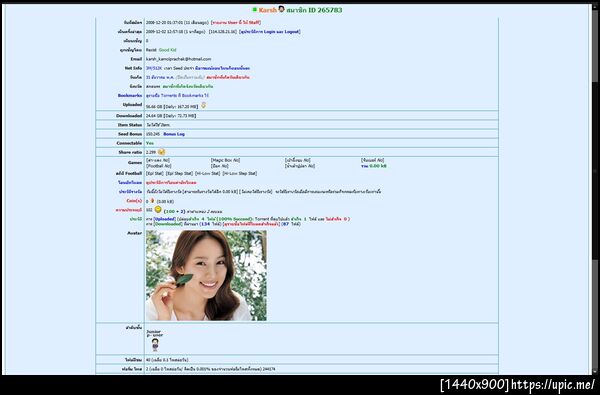The image size is (600, 395).
Task: Click the Epl Step Stat link
Action: [179, 174]
